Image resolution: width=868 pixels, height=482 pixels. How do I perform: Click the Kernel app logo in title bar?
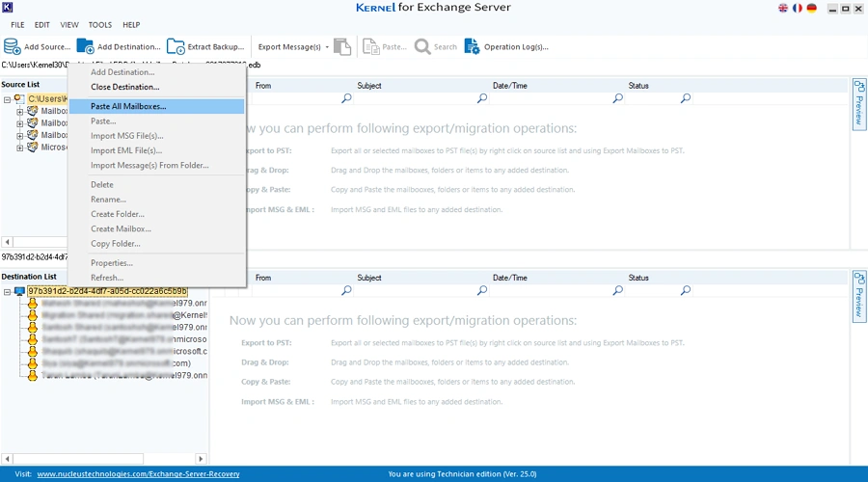(x=7, y=7)
